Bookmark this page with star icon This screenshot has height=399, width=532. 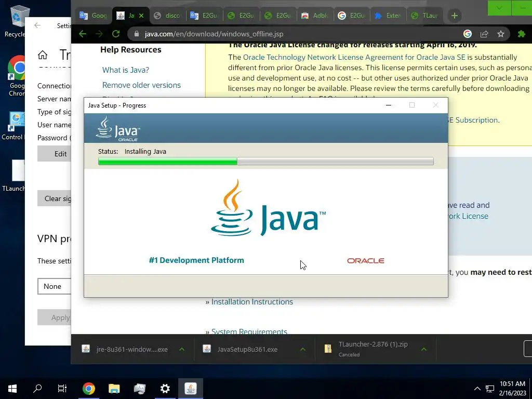(x=501, y=34)
